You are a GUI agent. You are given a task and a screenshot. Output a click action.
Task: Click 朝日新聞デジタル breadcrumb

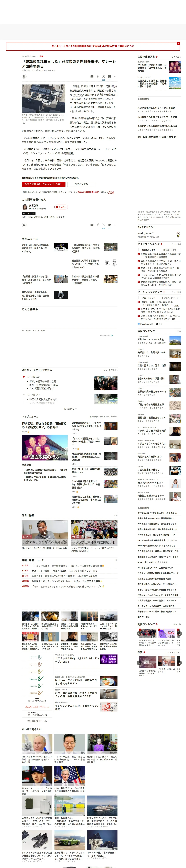point(29,56)
